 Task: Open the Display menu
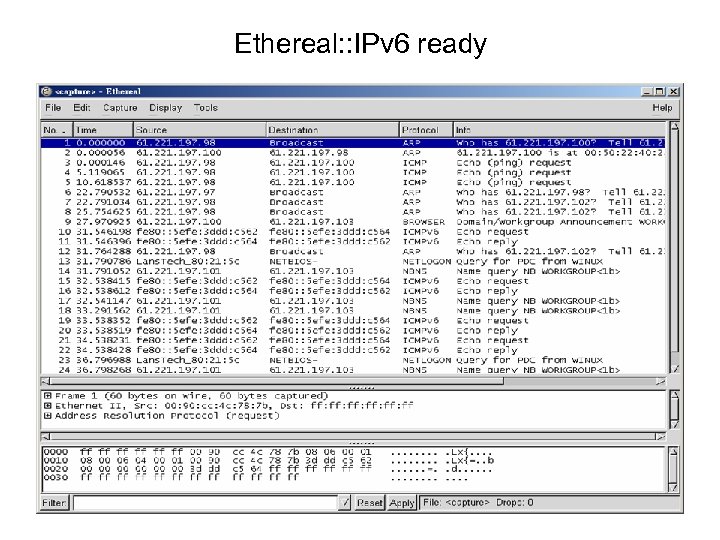165,107
